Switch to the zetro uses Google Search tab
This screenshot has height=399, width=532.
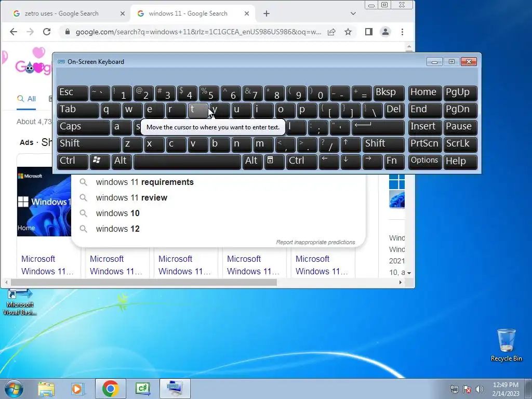pyautogui.click(x=61, y=14)
